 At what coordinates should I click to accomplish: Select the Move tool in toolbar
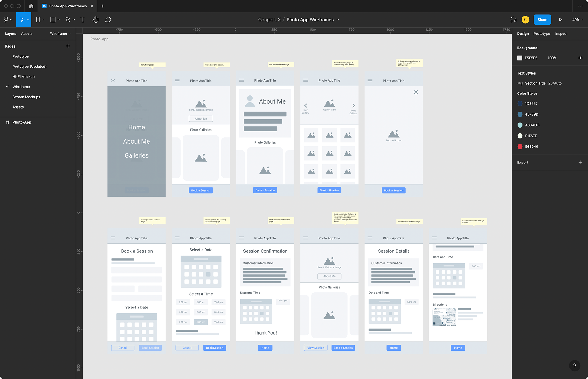(x=22, y=20)
